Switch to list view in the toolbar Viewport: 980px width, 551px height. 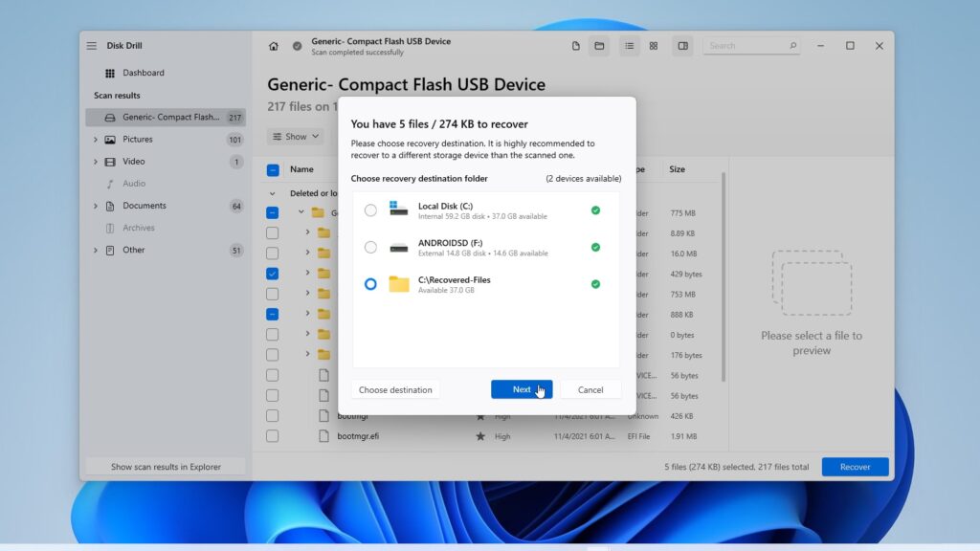pyautogui.click(x=629, y=45)
